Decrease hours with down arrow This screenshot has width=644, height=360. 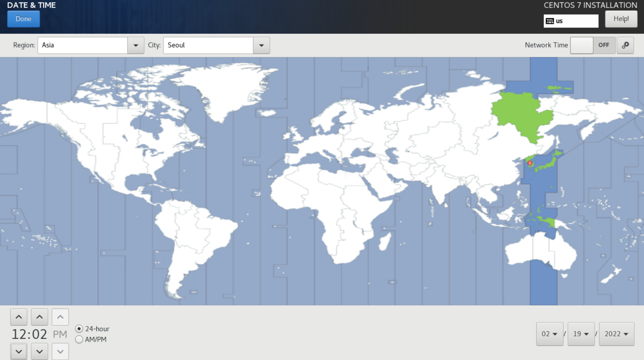pos(19,351)
